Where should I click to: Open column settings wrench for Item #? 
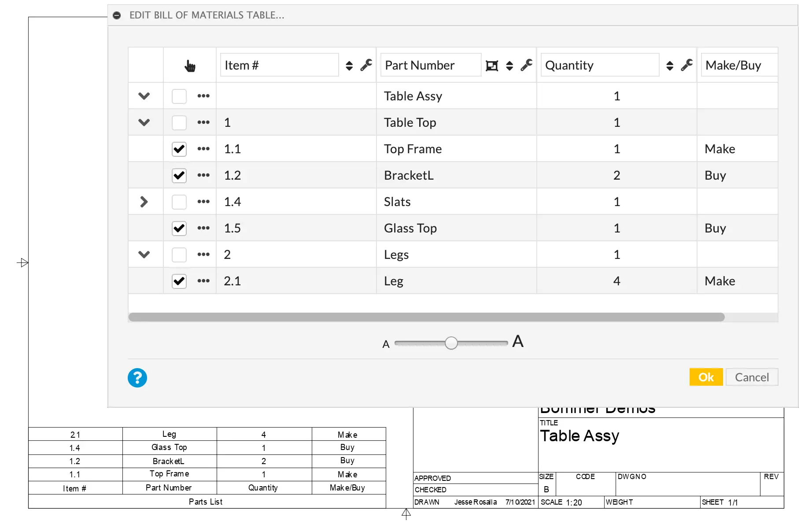pos(366,65)
